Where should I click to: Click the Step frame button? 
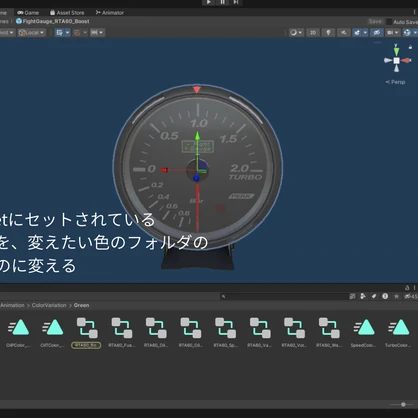pyautogui.click(x=236, y=2)
